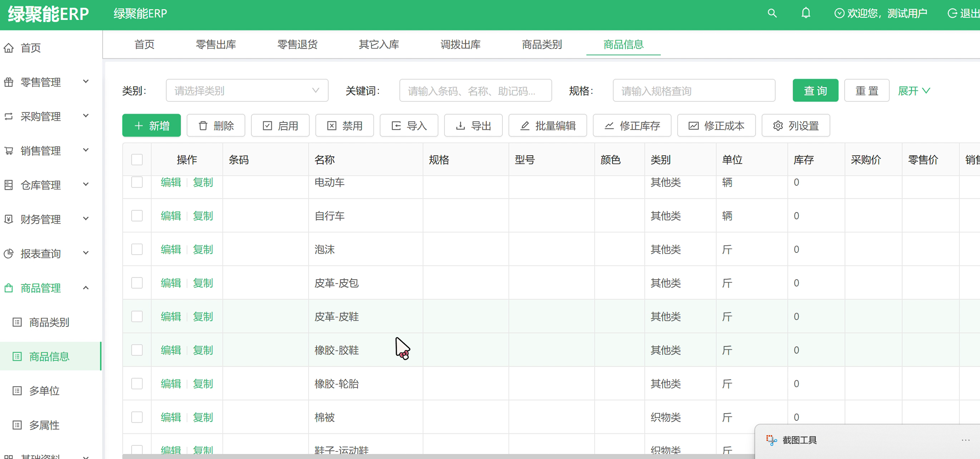Expand 销售管理 chevron in sidebar
The height and width of the screenshot is (459, 980).
[x=86, y=150]
